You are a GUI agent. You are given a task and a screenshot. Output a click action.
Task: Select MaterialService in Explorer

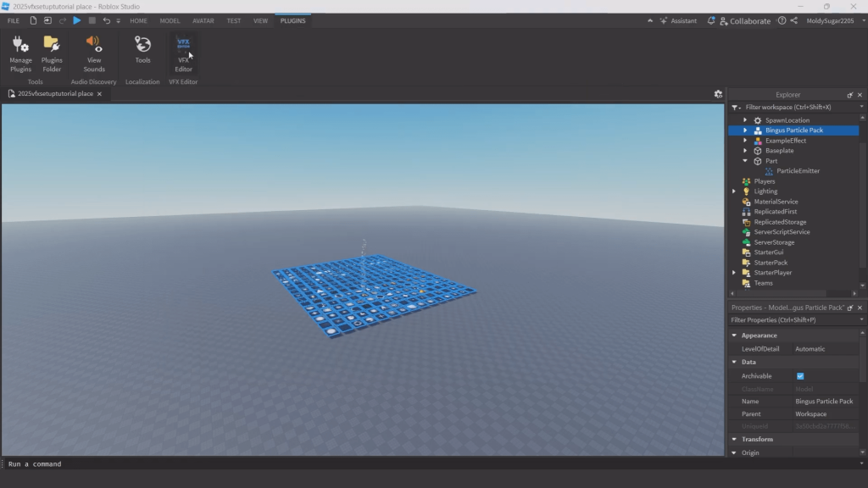pyautogui.click(x=776, y=202)
